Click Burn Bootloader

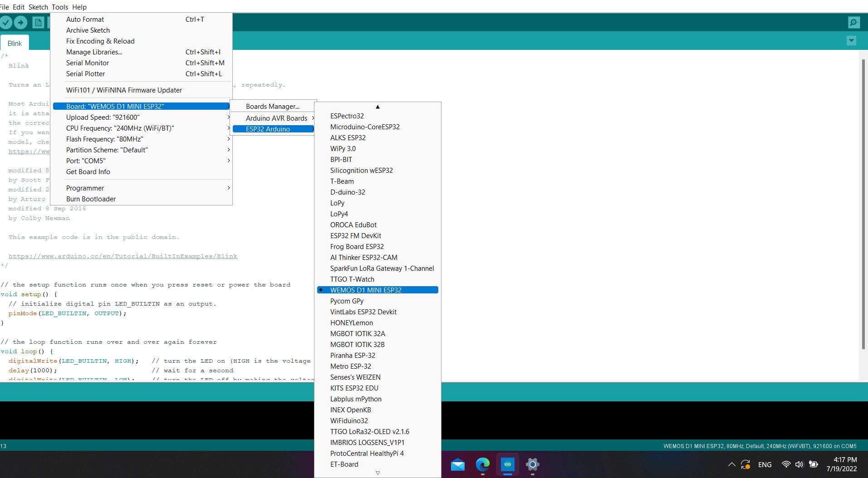click(142, 199)
